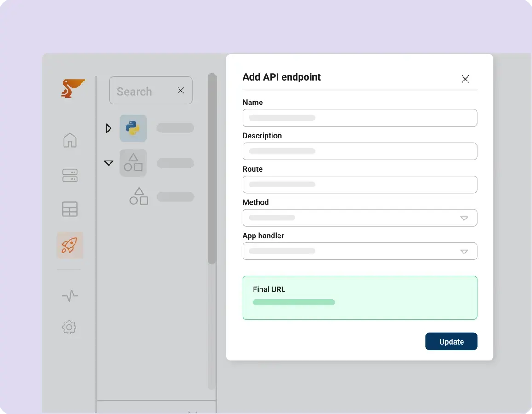The width and height of the screenshot is (532, 414).
Task: Click the pelican app logo
Action: 74,87
